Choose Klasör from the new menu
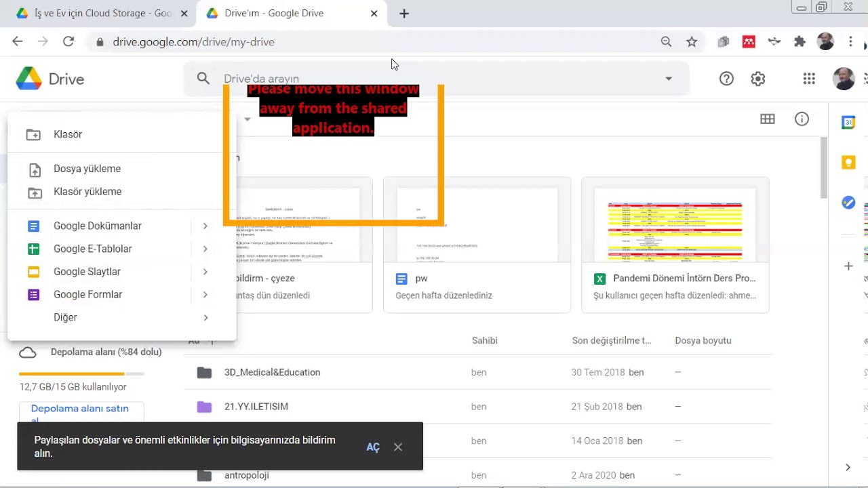 122,134
